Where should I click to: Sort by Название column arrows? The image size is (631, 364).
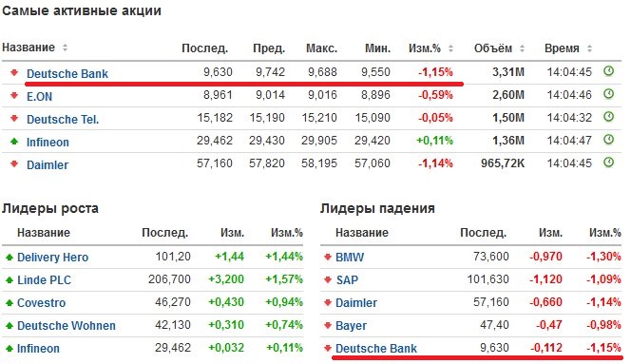(65, 48)
